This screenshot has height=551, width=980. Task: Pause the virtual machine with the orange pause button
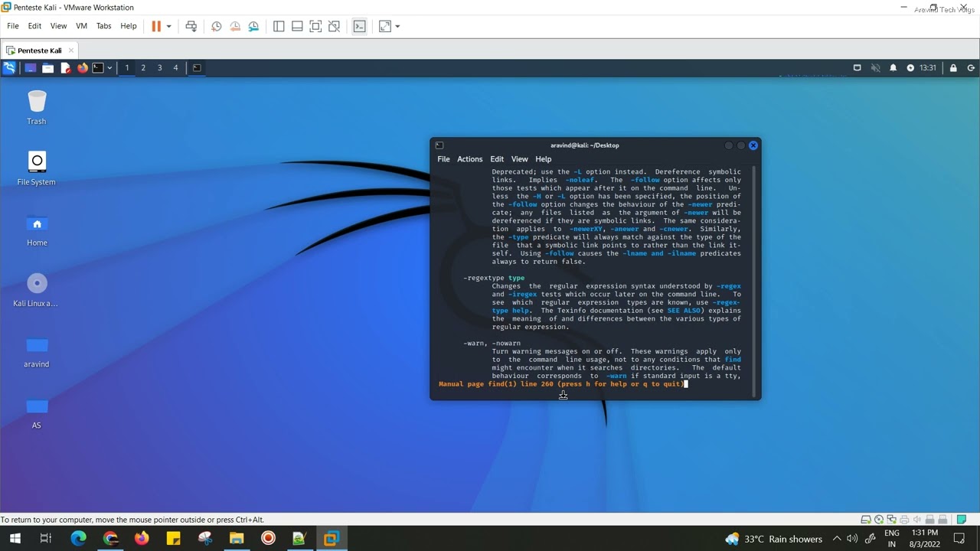(156, 26)
